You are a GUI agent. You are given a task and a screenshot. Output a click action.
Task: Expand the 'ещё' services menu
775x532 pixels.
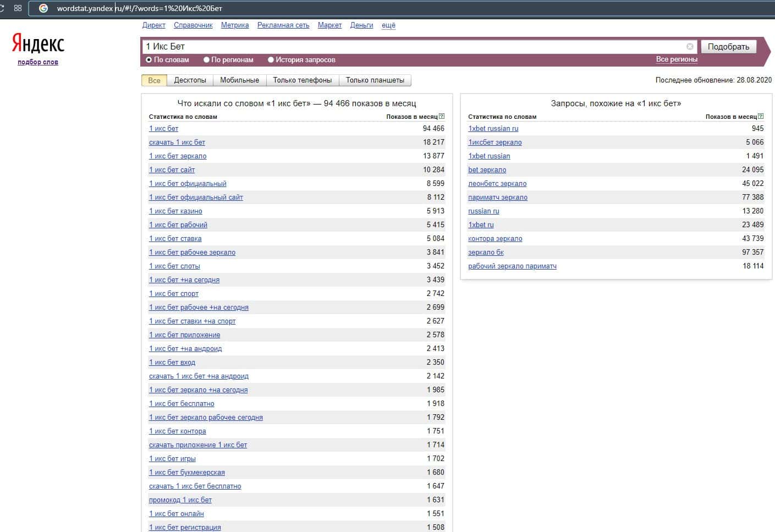(388, 25)
